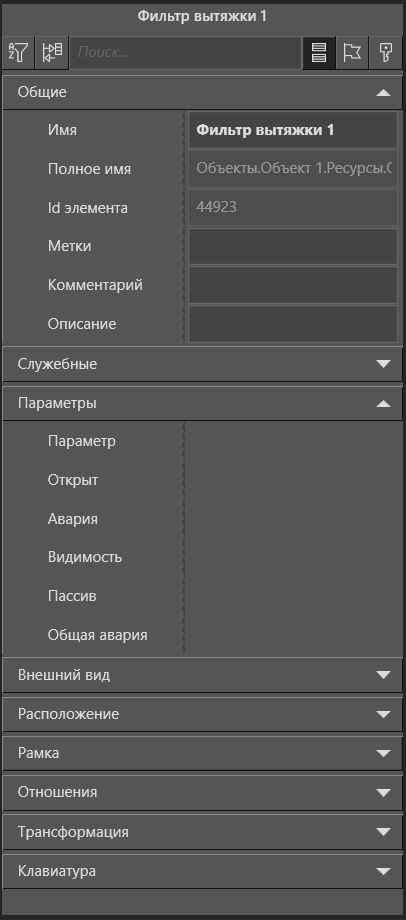Image resolution: width=406 pixels, height=920 pixels.
Task: Expand the Расположение section
Action: [383, 714]
